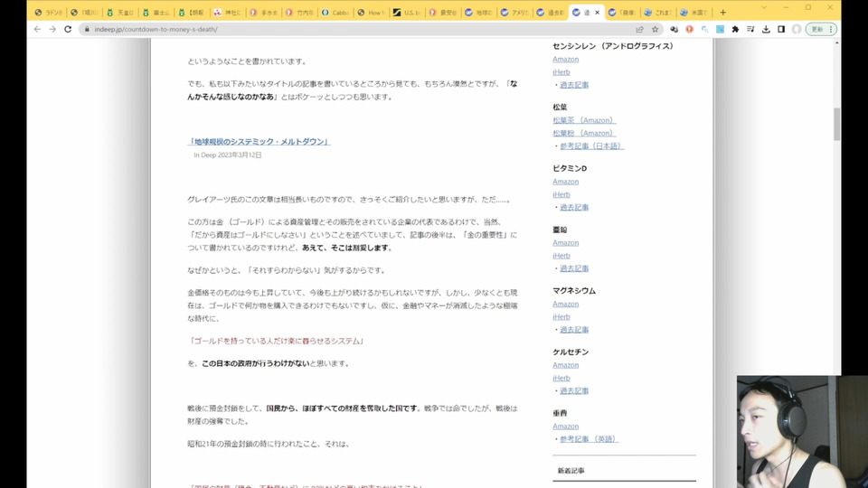The width and height of the screenshot is (868, 488).
Task: Switch to the 地球の tab
Action: coord(479,12)
